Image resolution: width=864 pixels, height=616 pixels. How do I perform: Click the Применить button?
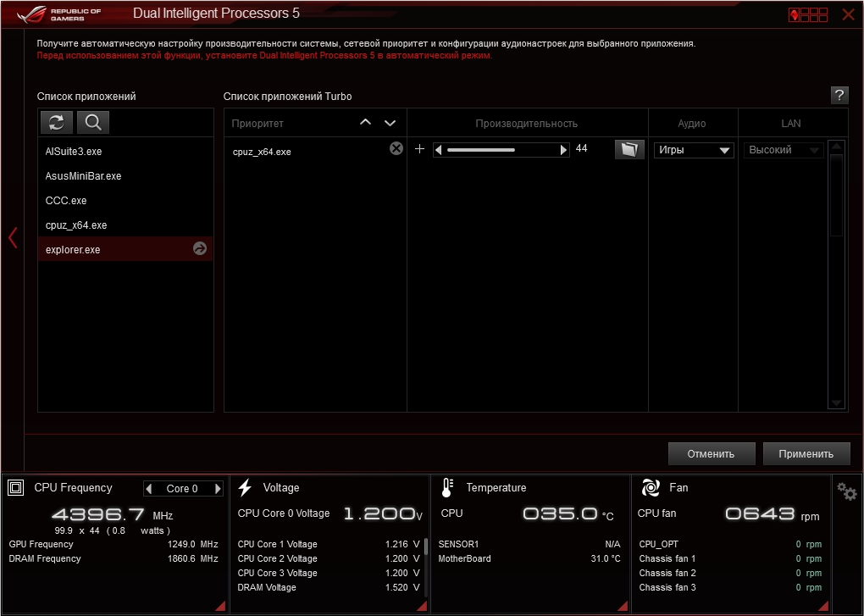806,454
